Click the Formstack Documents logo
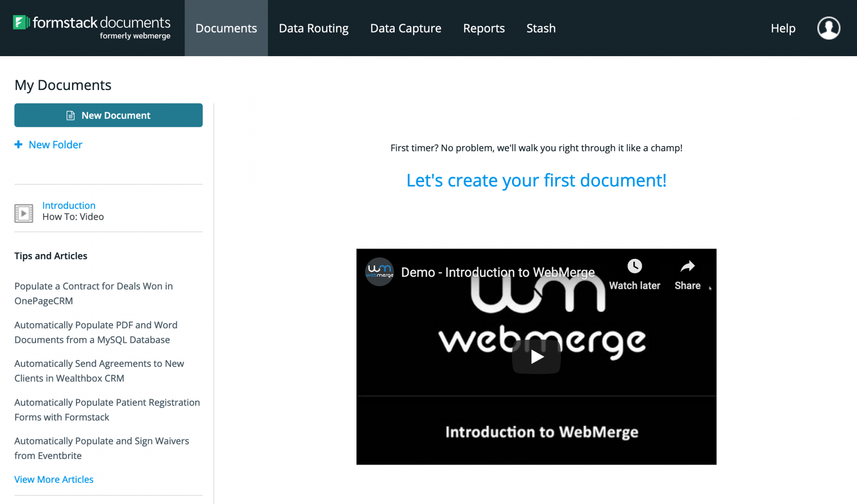Screen dimensions: 857x504 pos(92,27)
